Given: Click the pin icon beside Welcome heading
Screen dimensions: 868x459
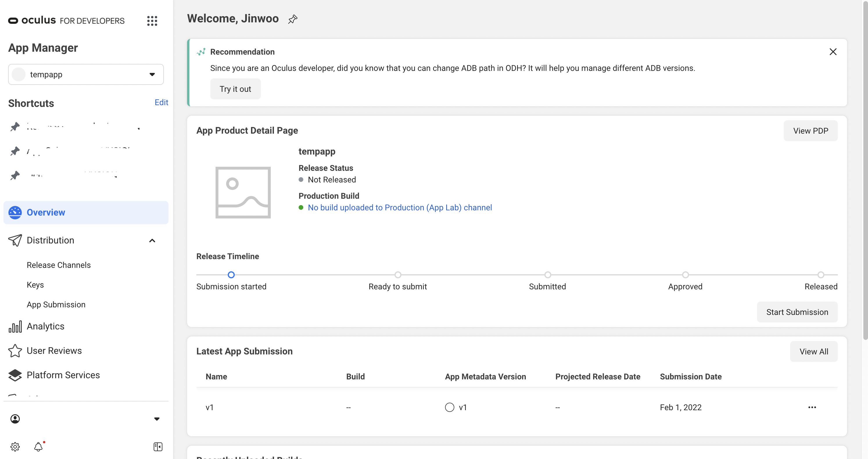Looking at the screenshot, I should tap(293, 19).
